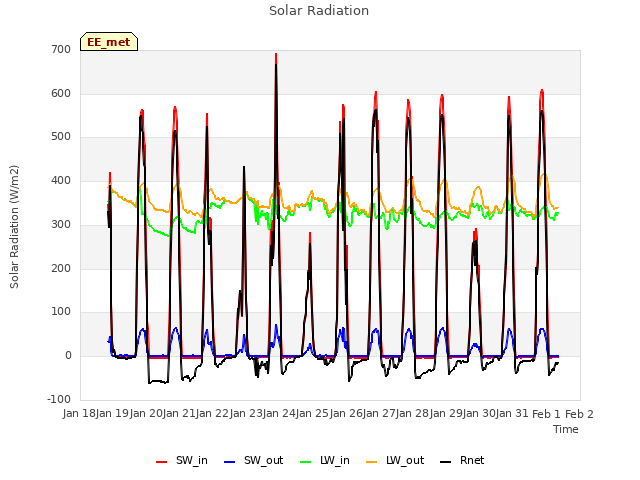The width and height of the screenshot is (640, 480).
Task: Click the Jan 30 x-axis tick label
Action: tap(479, 414)
